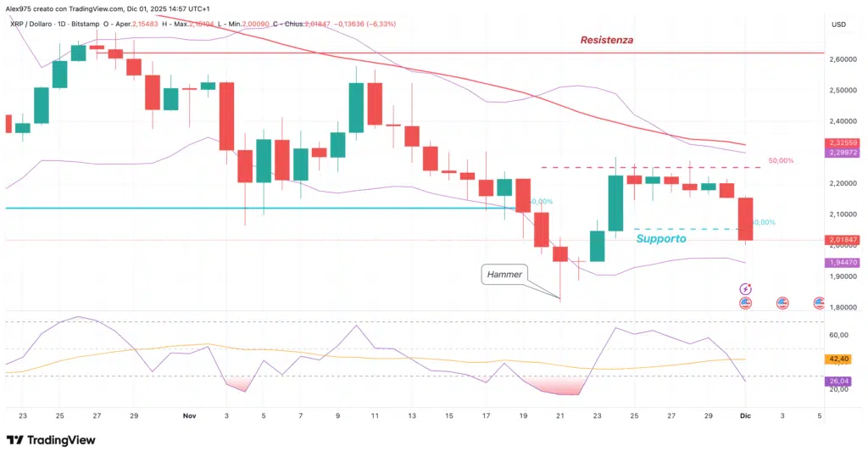Click the purple 26,04 RSI value label
Image resolution: width=868 pixels, height=457 pixels.
tap(843, 382)
